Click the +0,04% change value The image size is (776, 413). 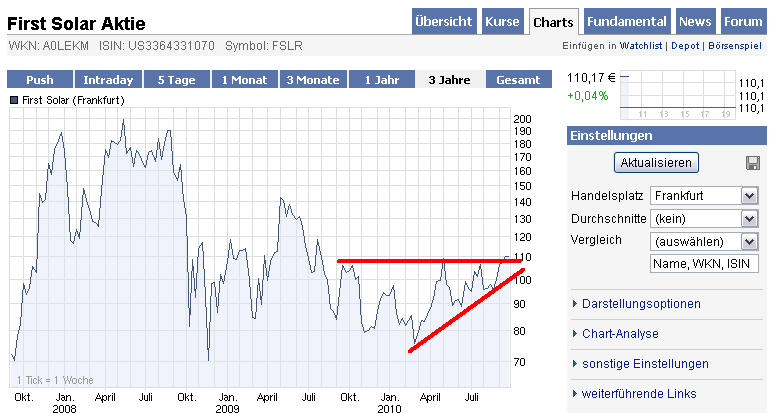[587, 95]
